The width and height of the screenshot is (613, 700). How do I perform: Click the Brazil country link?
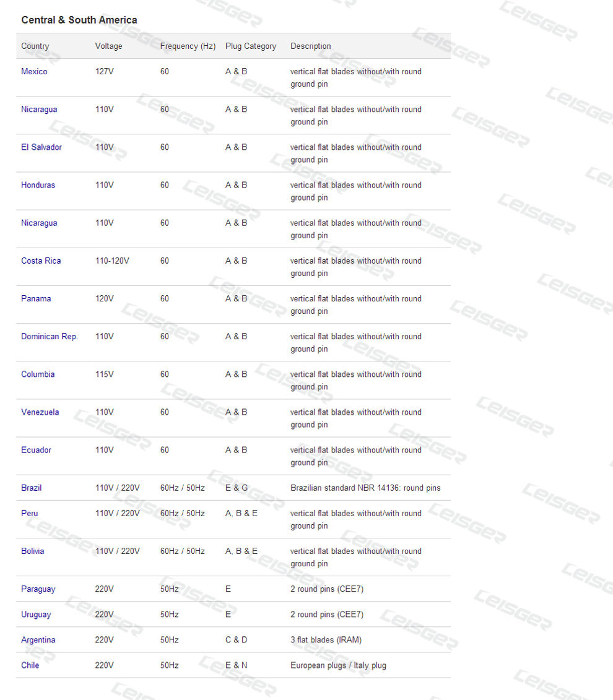[32, 488]
